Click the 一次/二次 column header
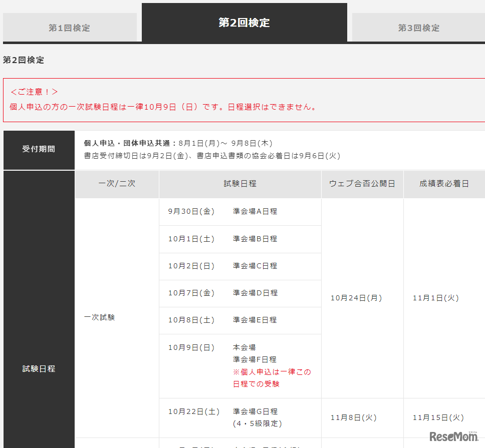Viewport: 485px width, 448px height. pyautogui.click(x=116, y=184)
